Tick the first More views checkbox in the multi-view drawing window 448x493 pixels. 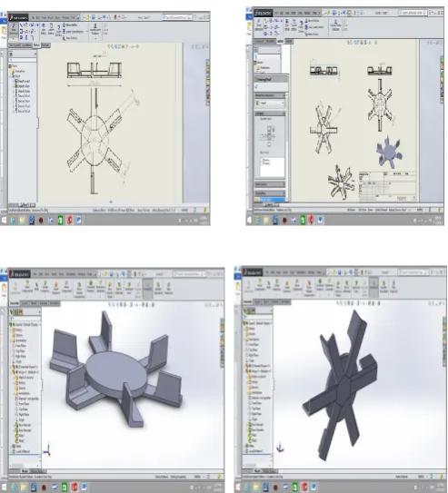pos(262,160)
